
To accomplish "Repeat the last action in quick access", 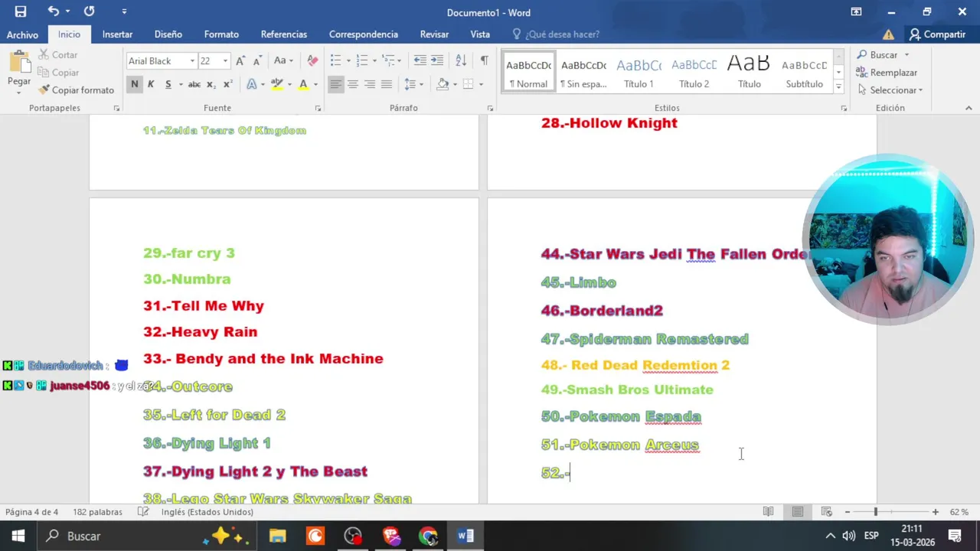I will tap(90, 11).
